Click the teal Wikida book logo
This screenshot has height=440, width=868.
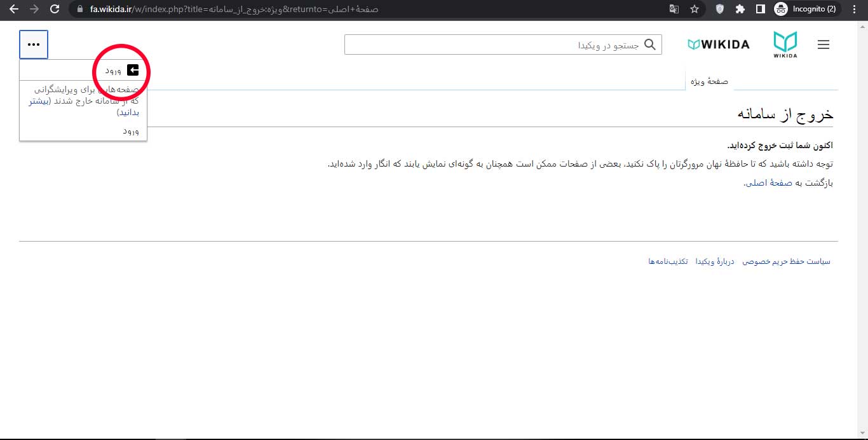(785, 45)
